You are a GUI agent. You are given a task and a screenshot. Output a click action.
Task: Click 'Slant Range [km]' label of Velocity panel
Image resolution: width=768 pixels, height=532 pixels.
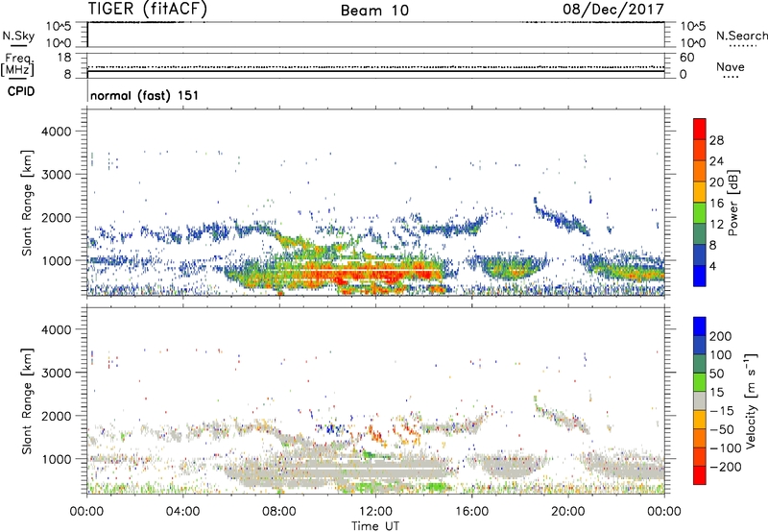tap(27, 401)
